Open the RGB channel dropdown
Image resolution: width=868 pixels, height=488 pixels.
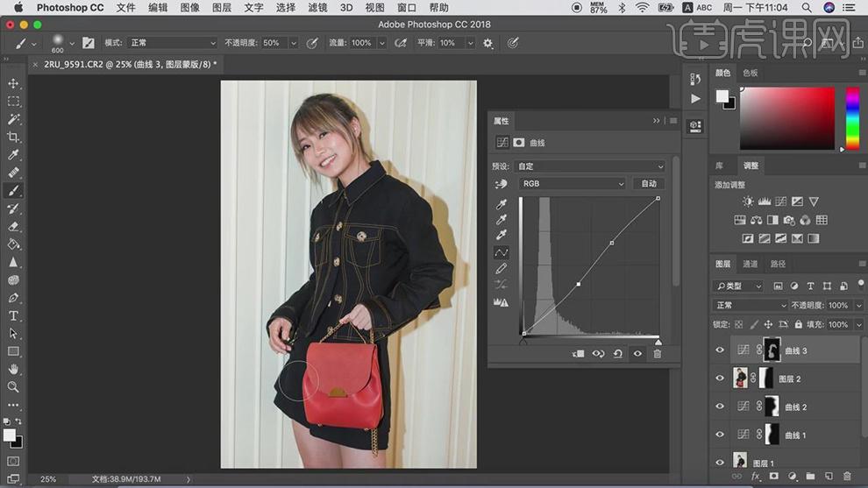point(572,183)
